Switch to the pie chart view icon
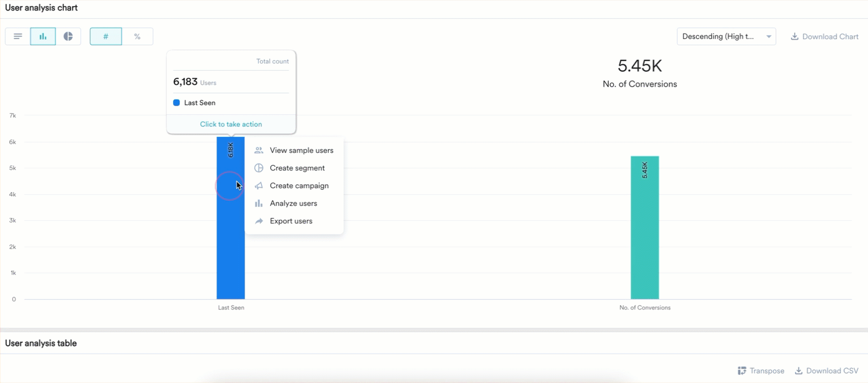Screen dimensions: 868x383 point(68,36)
